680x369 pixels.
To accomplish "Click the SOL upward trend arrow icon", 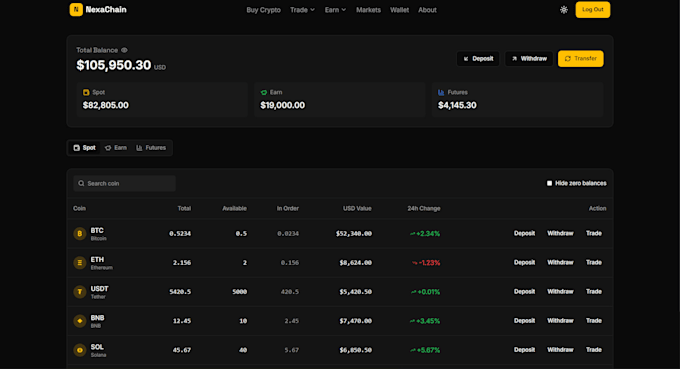I will click(413, 350).
